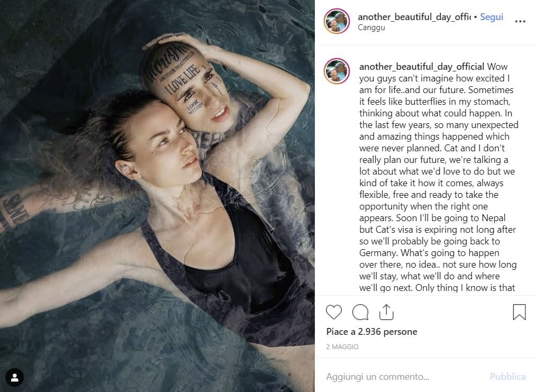
Task: Click Pubblica to post the comment
Action: pyautogui.click(x=507, y=377)
